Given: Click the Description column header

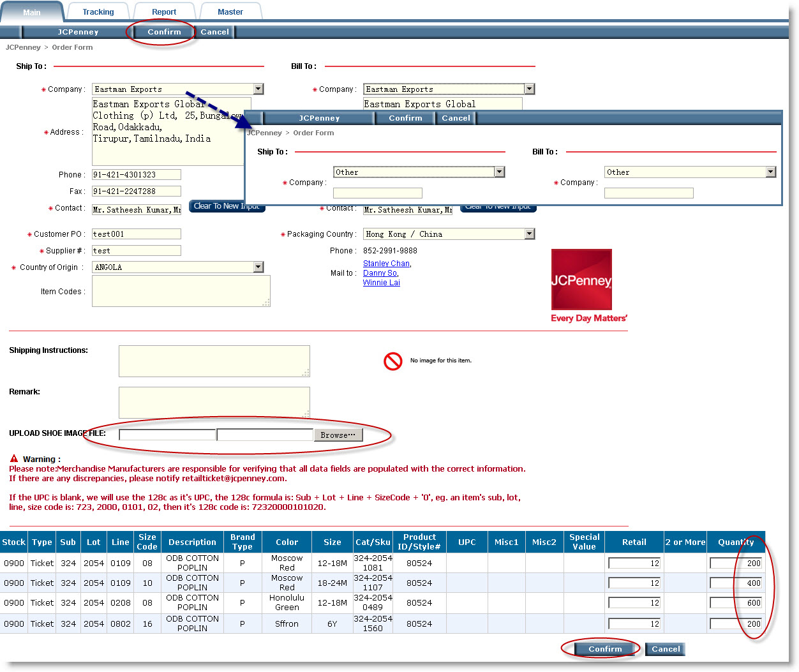Looking at the screenshot, I should 192,542.
